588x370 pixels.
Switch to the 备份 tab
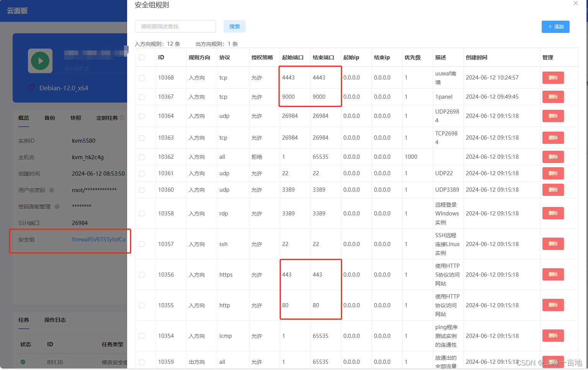pos(50,118)
